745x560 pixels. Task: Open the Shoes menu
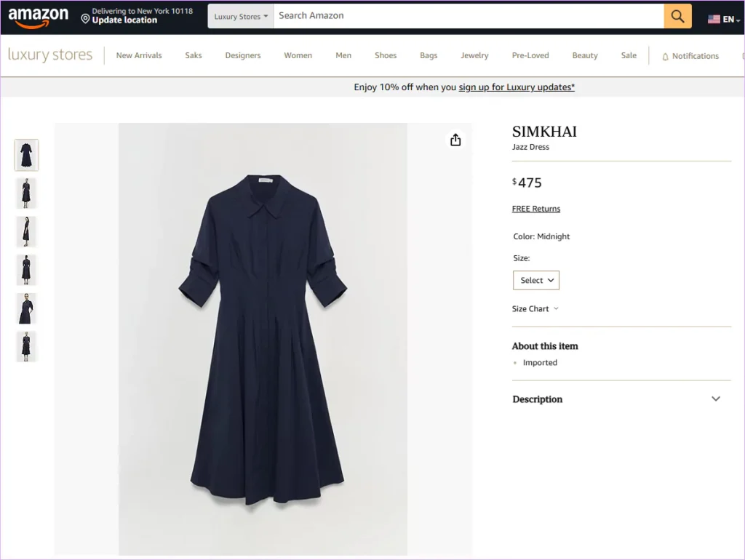point(386,55)
